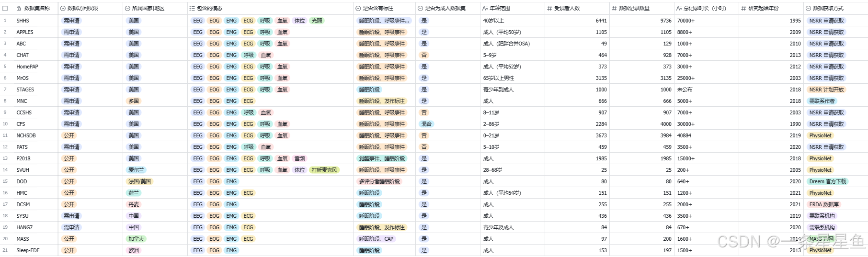Click the 混合 tag in the CFS row
Screen dimensions: 868x257
coord(426,124)
